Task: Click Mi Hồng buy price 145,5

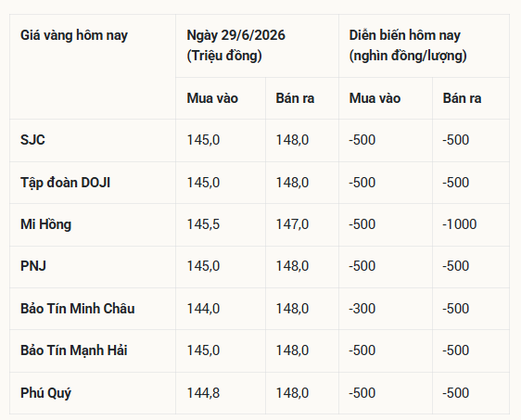Action: pos(203,224)
